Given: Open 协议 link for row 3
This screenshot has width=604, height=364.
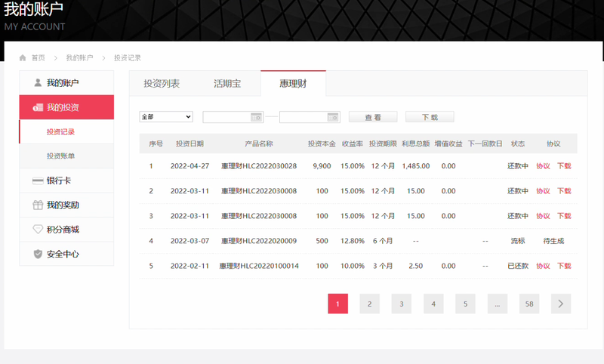Looking at the screenshot, I should click(543, 216).
